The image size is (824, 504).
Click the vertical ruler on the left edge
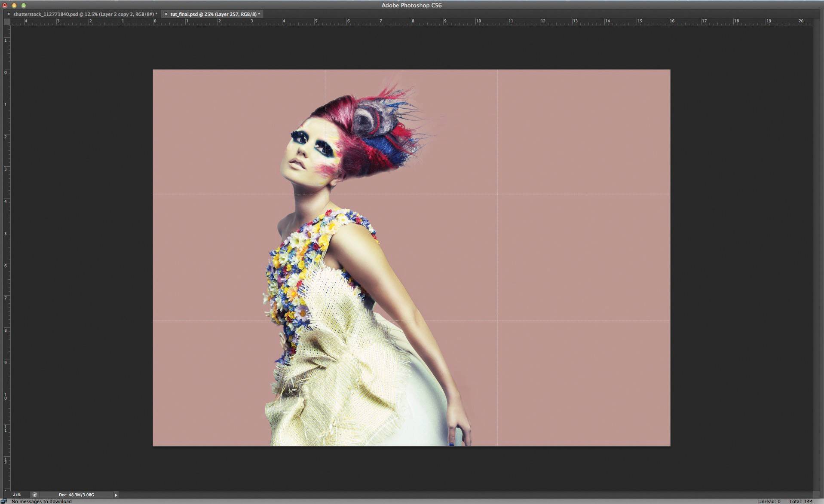click(x=7, y=258)
